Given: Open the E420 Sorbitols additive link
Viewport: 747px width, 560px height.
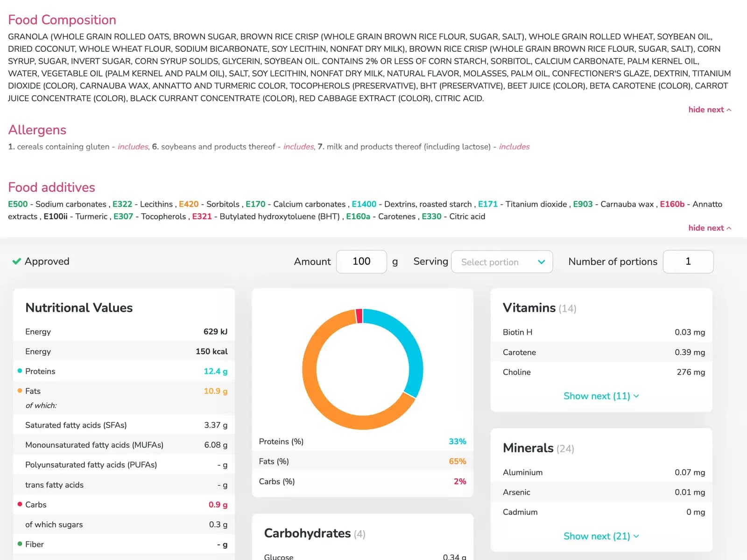Looking at the screenshot, I should click(189, 204).
